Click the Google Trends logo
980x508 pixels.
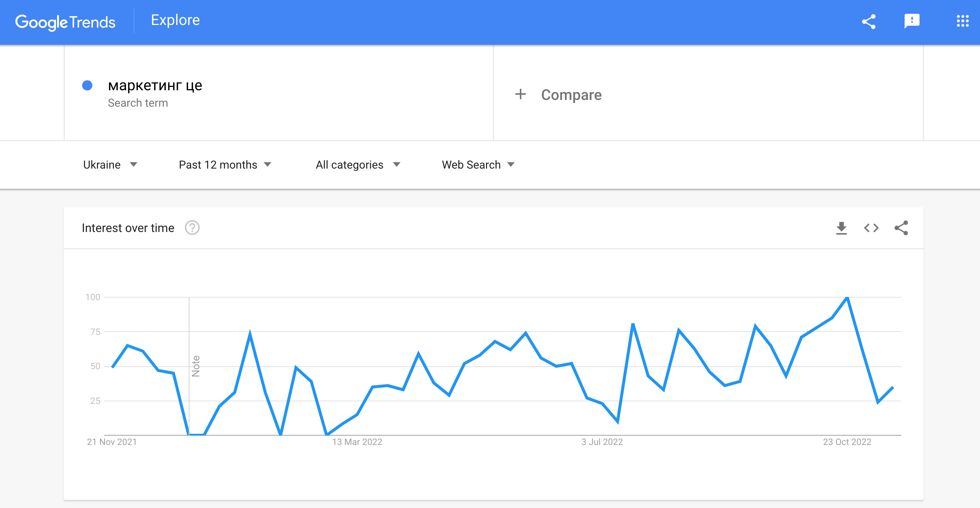coord(65,22)
